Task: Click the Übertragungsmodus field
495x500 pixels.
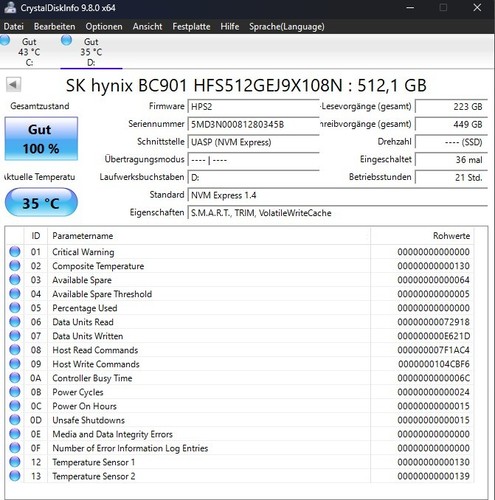Action: coord(253,160)
